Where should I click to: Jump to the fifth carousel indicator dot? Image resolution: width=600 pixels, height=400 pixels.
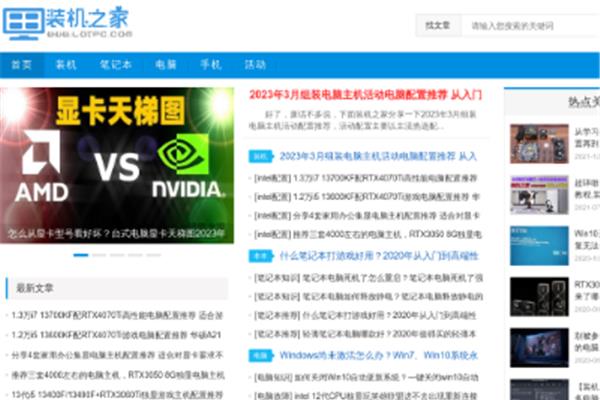point(153,255)
